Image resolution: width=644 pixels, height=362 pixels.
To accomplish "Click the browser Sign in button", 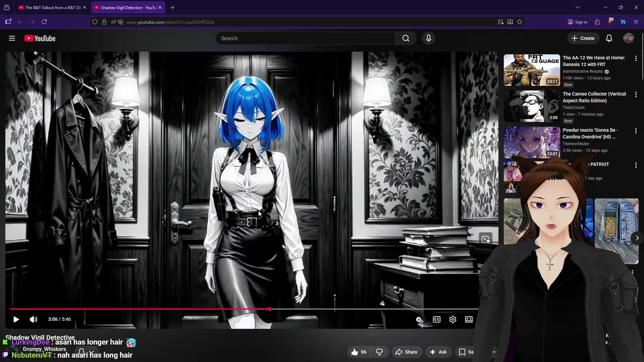I will [x=578, y=22].
